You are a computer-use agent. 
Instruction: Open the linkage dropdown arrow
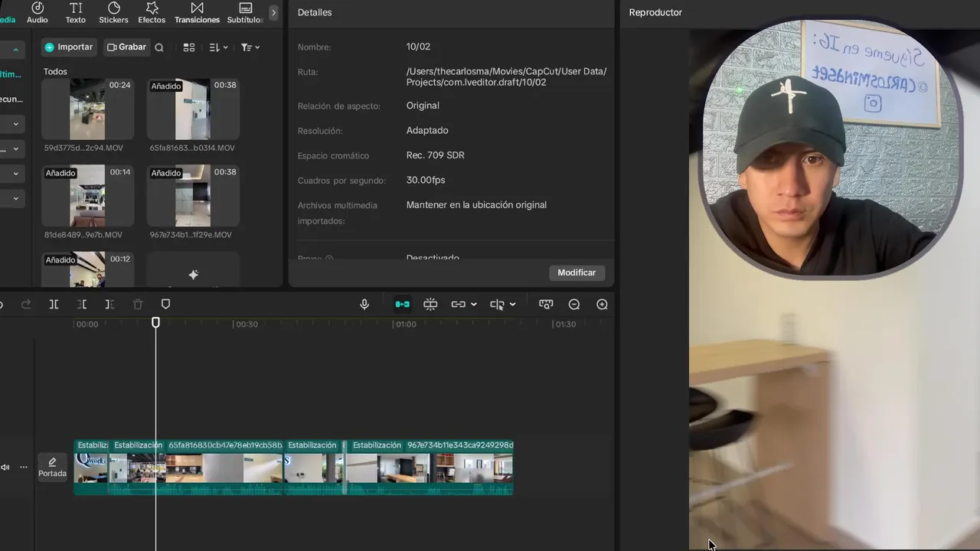(474, 305)
